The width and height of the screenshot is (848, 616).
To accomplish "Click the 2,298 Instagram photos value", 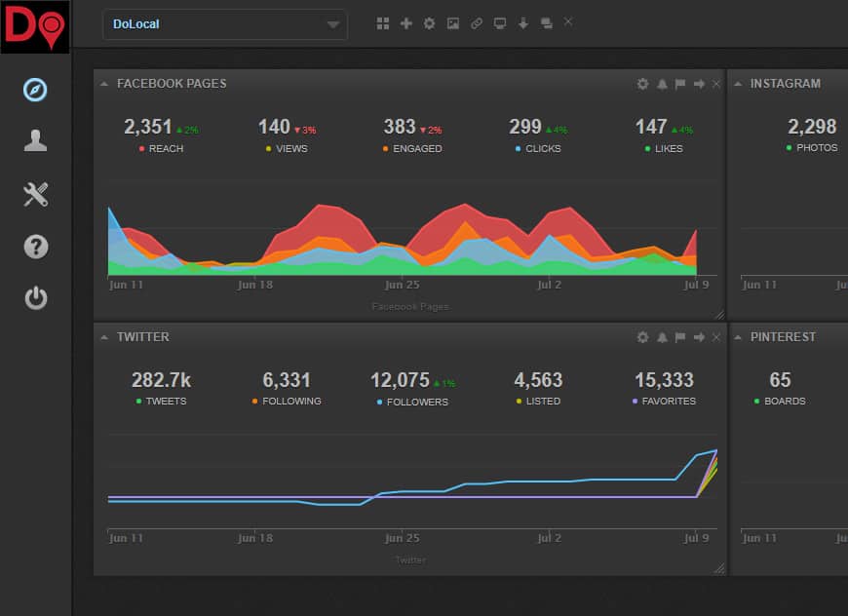I will [812, 127].
